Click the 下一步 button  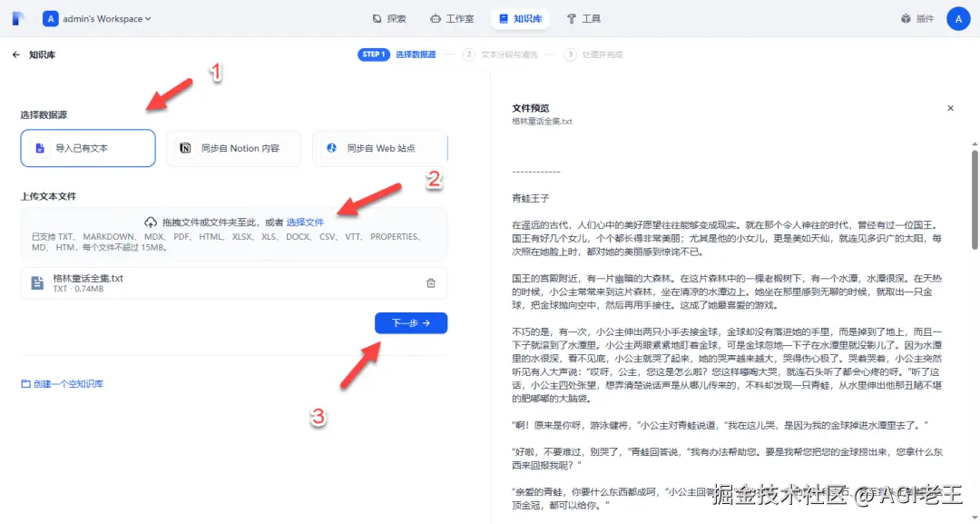(411, 323)
